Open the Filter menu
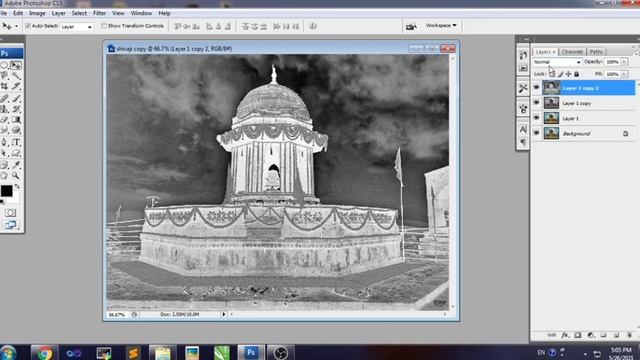The width and height of the screenshot is (640, 360). pos(99,13)
